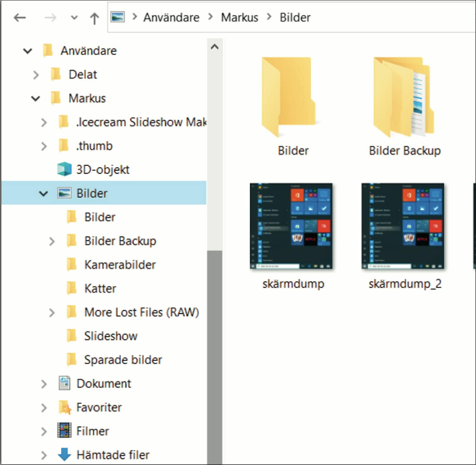Select the Dokument label in the tree
The height and width of the screenshot is (465, 476).
coord(104,383)
